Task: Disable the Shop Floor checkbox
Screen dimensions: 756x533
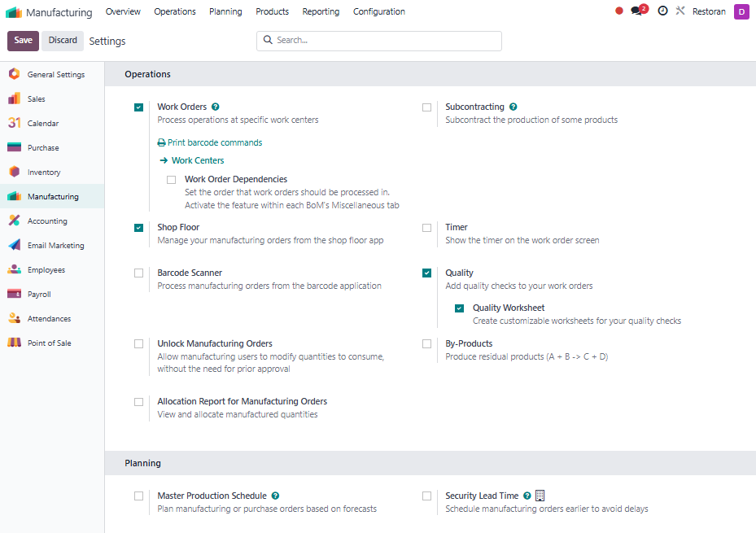Action: tap(139, 228)
